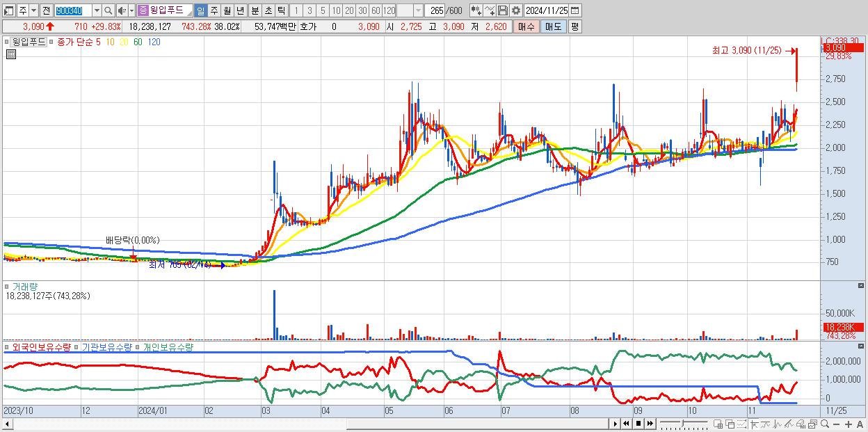Click the 매수 buy button
Screen dimensions: 868x432
click(527, 26)
